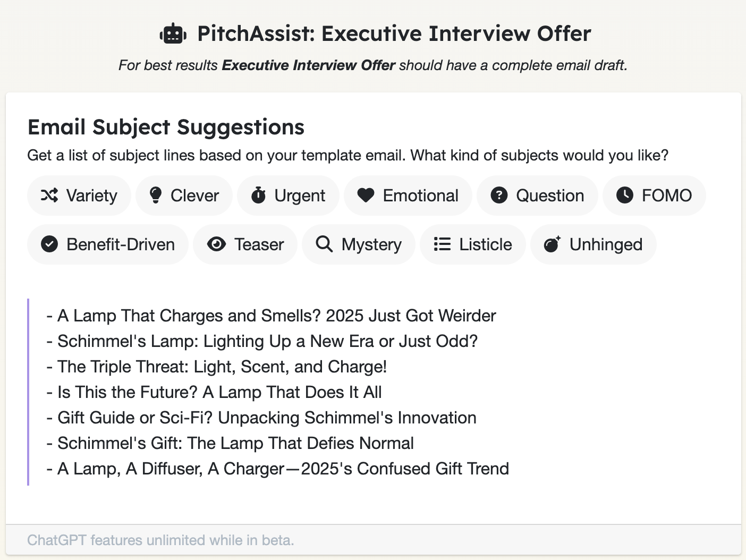Click the eye icon on Teaser
This screenshot has height=560, width=746.
click(x=216, y=244)
